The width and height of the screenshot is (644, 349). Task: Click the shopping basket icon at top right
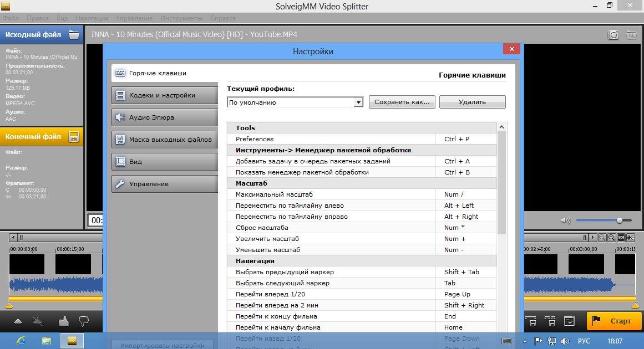click(x=631, y=35)
